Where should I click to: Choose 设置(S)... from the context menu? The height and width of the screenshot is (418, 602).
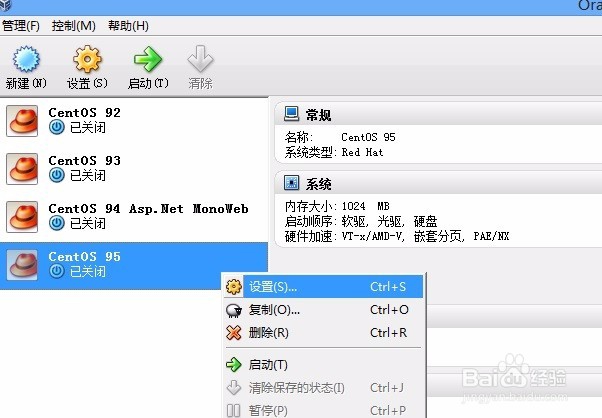click(x=324, y=287)
